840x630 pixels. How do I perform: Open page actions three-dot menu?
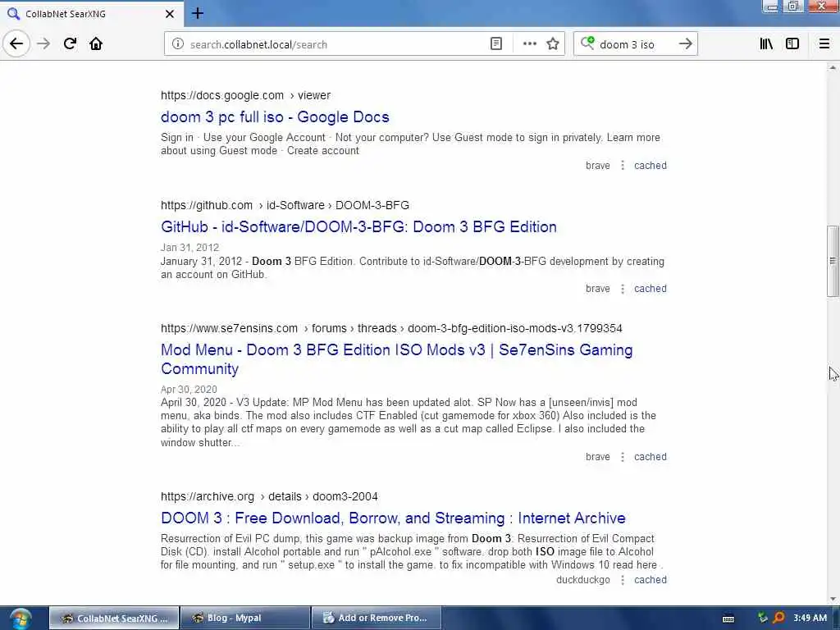[x=529, y=44]
